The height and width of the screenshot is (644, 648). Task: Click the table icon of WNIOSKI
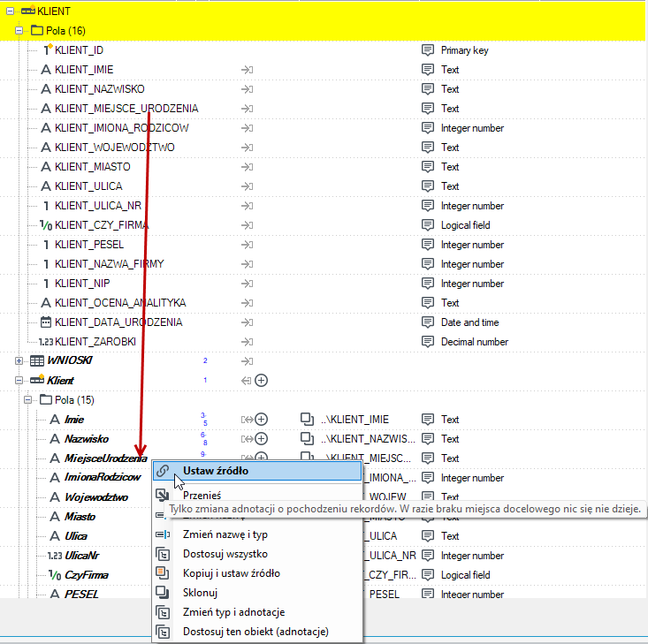click(37, 361)
